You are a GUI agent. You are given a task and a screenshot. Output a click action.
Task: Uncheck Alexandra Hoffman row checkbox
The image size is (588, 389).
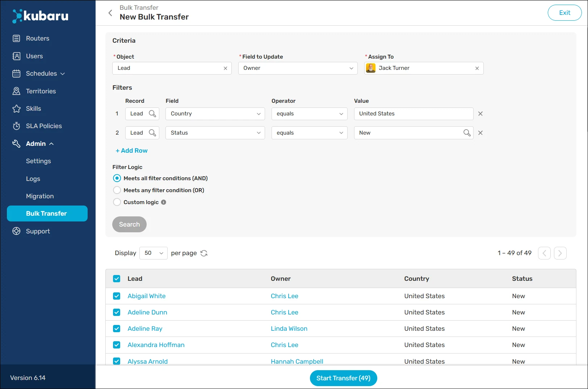click(117, 345)
